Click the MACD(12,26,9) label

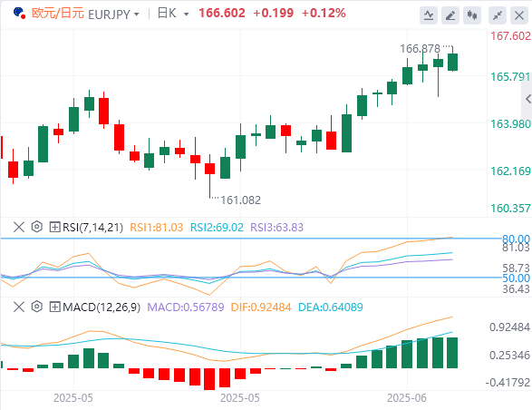coord(102,307)
